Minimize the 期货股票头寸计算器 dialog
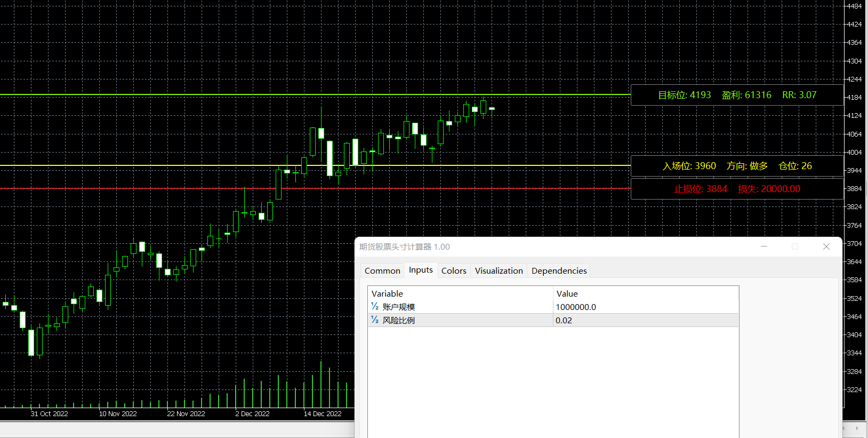This screenshot has width=868, height=438. [x=763, y=246]
